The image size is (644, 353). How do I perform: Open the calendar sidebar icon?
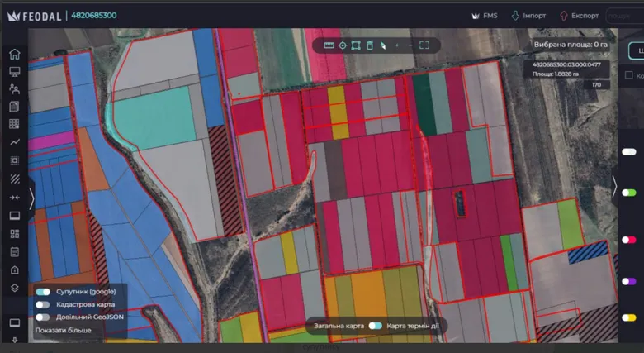tap(14, 252)
